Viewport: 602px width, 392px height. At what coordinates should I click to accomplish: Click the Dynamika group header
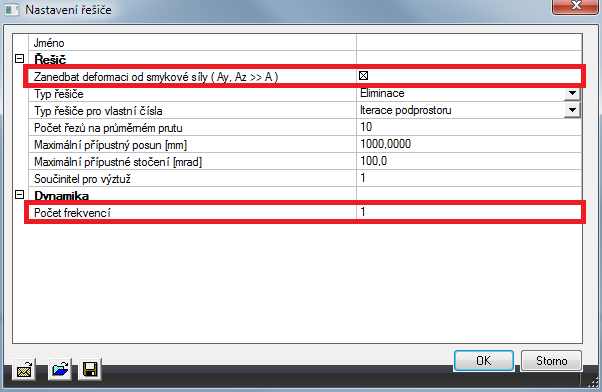(x=61, y=196)
